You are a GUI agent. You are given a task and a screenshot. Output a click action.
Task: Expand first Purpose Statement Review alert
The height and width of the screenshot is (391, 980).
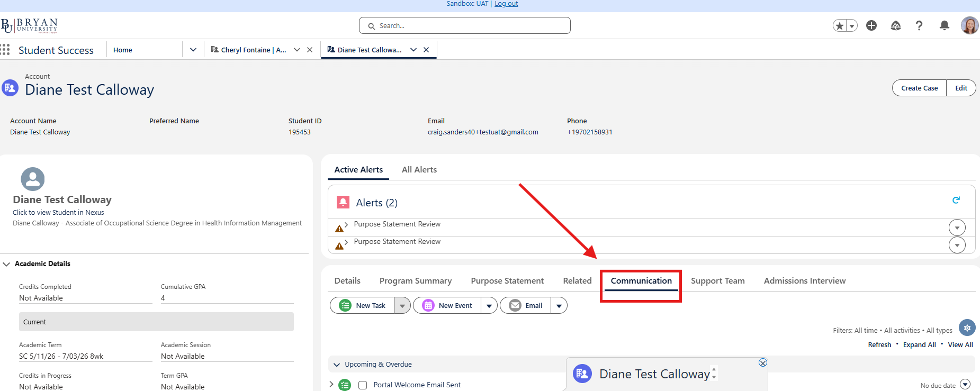coord(346,224)
